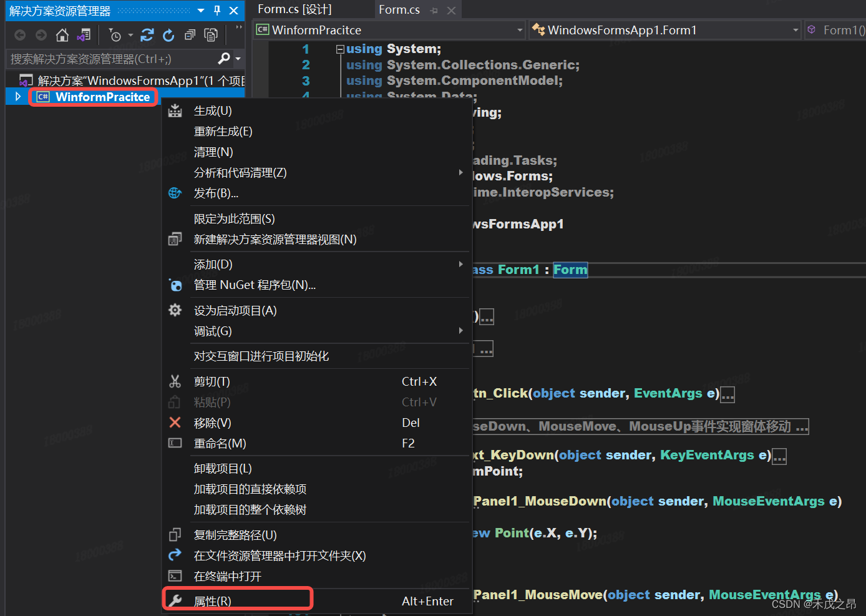This screenshot has width=866, height=616.
Task: Close the Solution Explorer panel
Action: click(x=234, y=11)
